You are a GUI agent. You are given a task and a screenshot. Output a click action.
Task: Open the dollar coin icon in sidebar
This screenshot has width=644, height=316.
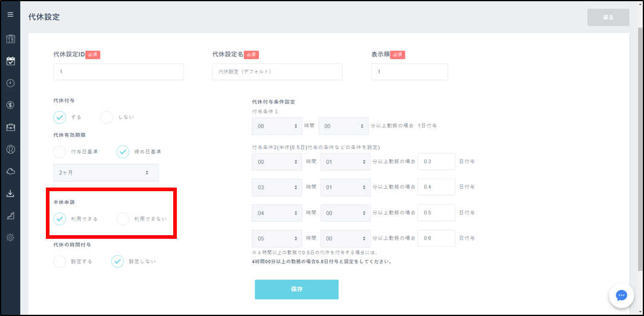[x=10, y=105]
